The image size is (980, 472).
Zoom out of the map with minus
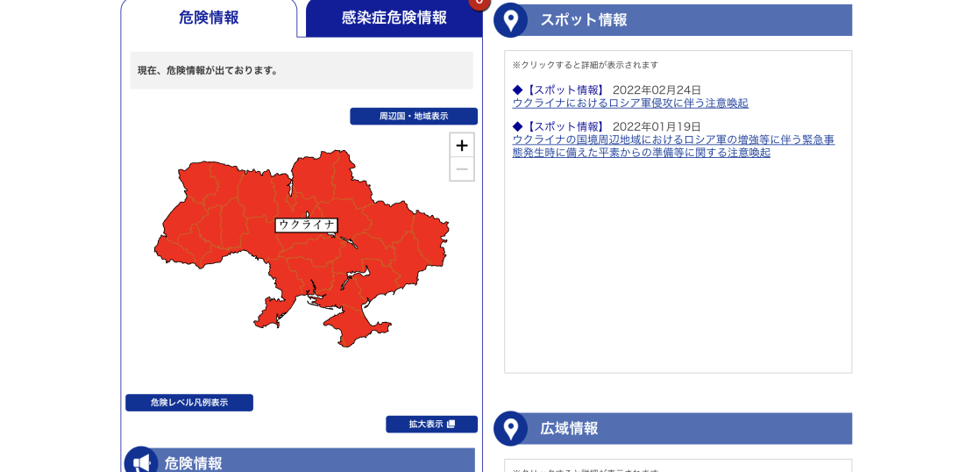click(461, 168)
